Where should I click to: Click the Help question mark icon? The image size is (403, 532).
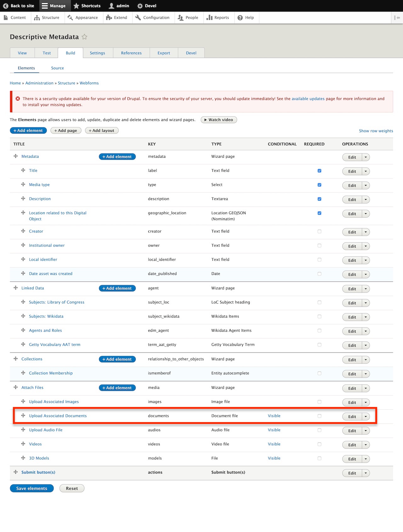click(x=240, y=18)
